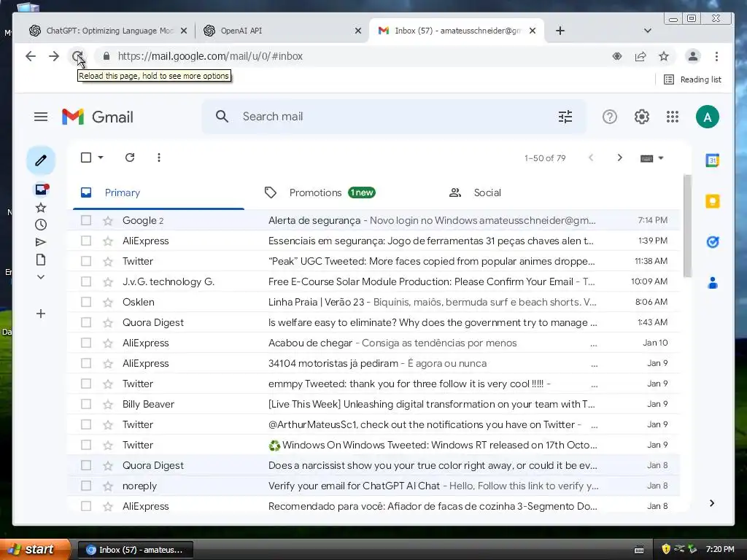Viewport: 747px width, 560px height.
Task: Open Drafts icon in sidebar
Action: (41, 260)
